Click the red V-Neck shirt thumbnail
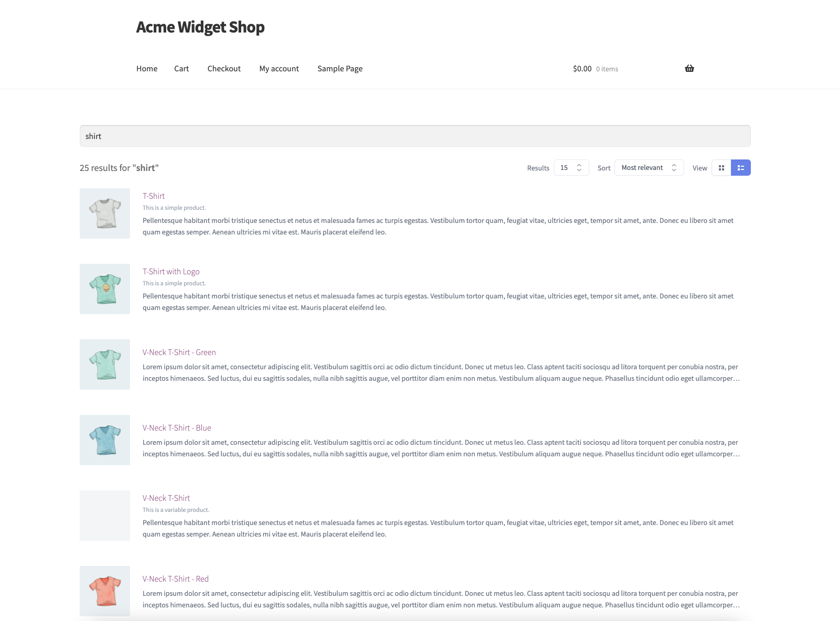The height and width of the screenshot is (621, 840). (x=105, y=591)
